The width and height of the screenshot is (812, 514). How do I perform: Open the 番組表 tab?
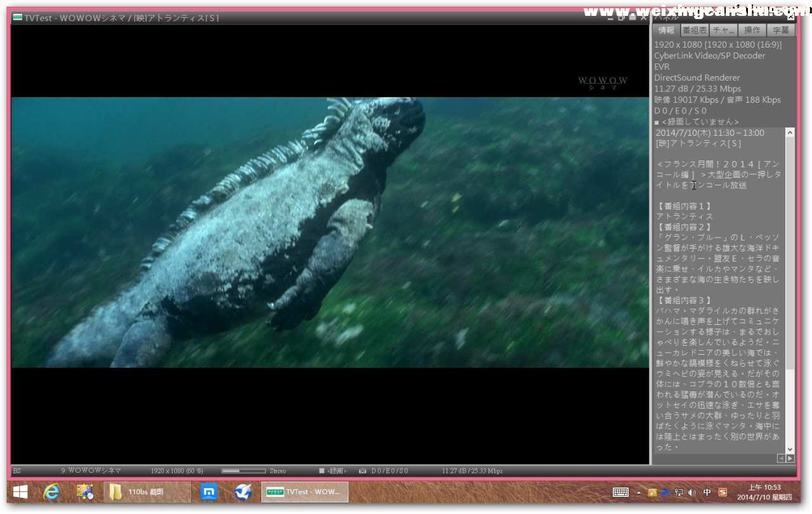[695, 30]
